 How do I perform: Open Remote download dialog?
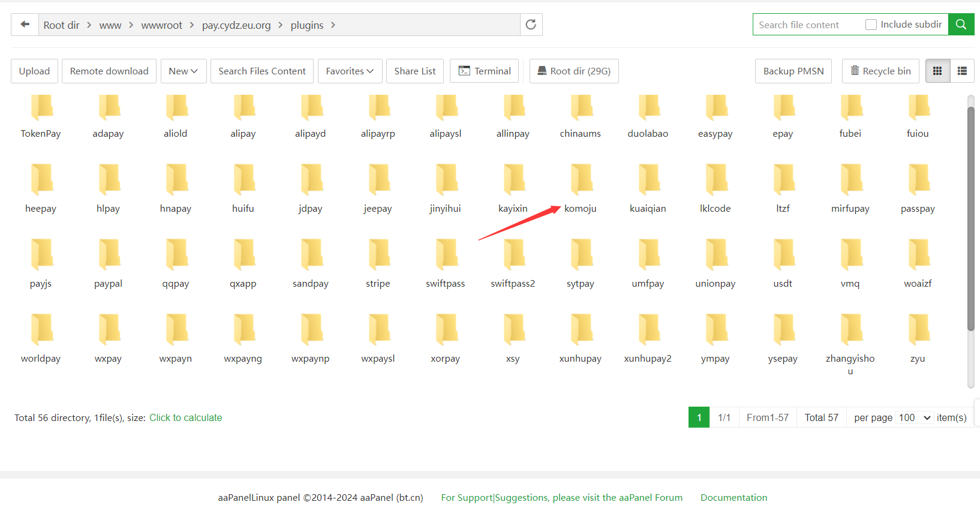pos(109,71)
